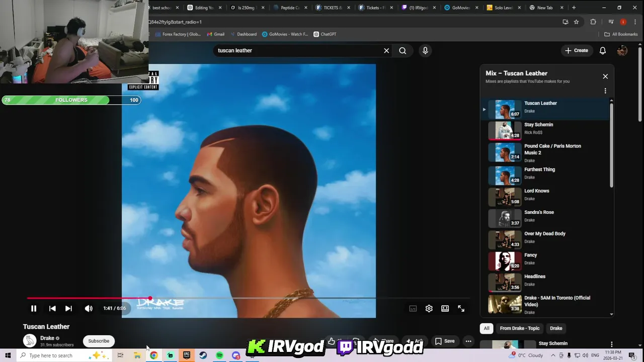Open File Explorer from the taskbar
The image size is (644, 362).
(x=137, y=355)
